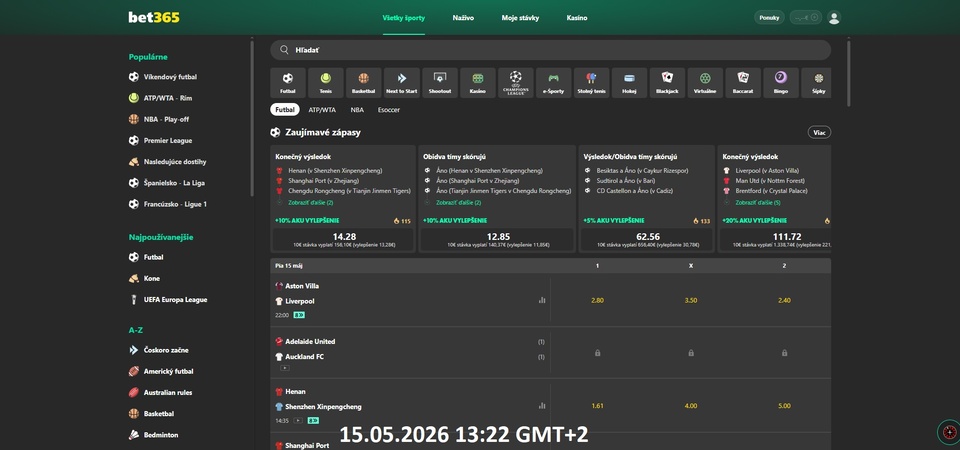
Task: Add 12.85 accumulator bet
Action: pos(497,239)
